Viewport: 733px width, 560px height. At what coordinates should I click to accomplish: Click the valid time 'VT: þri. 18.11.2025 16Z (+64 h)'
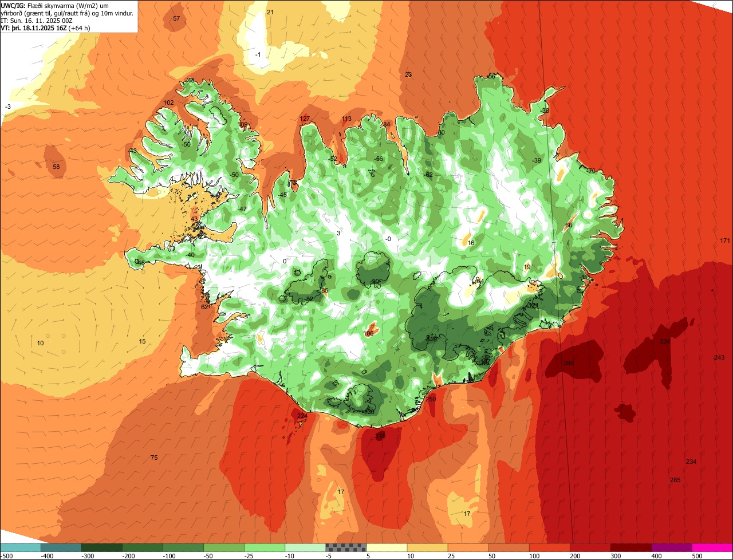pos(46,27)
